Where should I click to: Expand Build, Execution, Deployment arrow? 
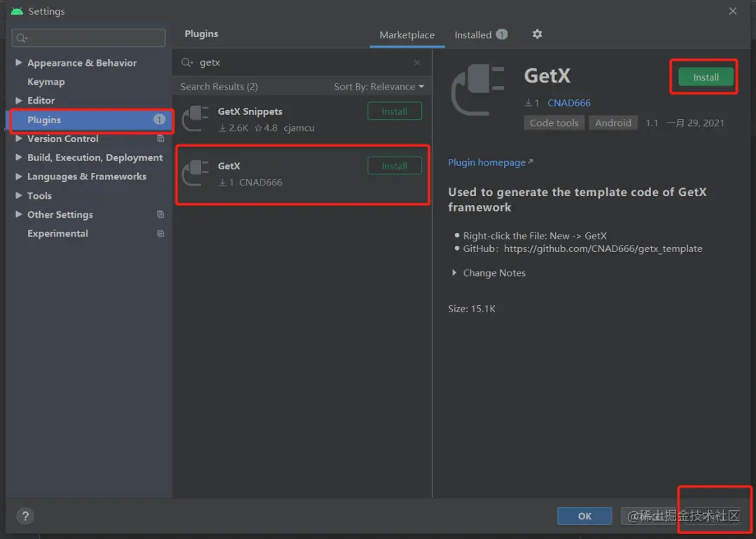(18, 157)
